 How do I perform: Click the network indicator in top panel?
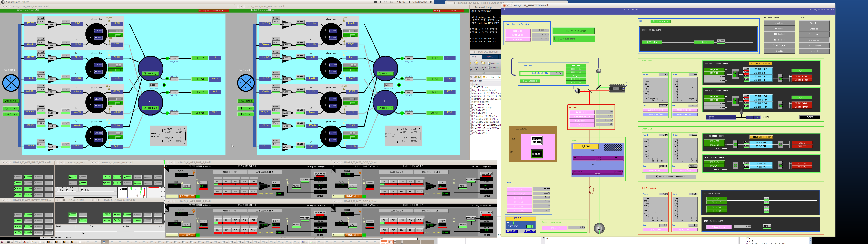386,2
